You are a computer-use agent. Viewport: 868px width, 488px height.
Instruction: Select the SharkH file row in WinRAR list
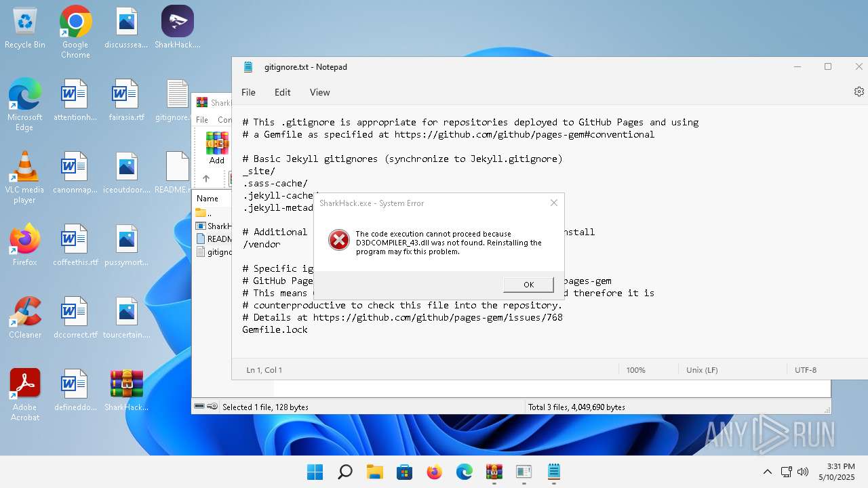pos(213,226)
